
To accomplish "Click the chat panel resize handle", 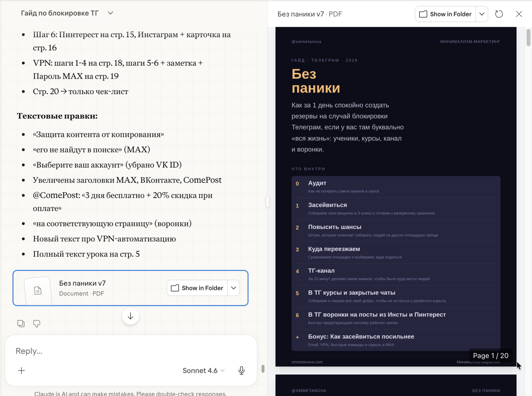I will coord(268,202).
